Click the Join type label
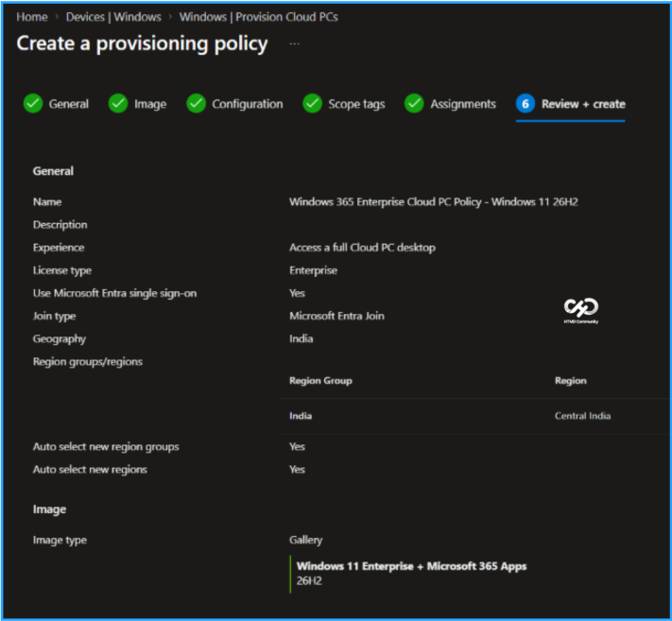672x621 pixels. tap(55, 316)
